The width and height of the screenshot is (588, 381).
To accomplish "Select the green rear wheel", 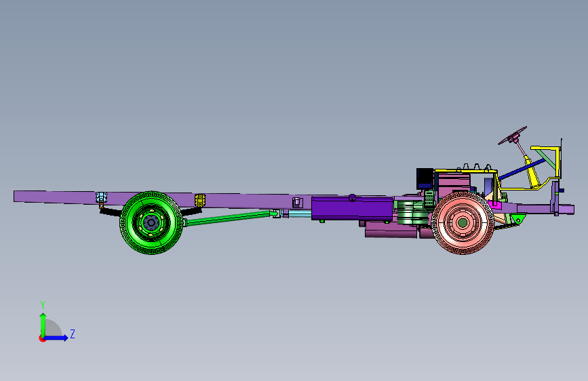I will [151, 223].
